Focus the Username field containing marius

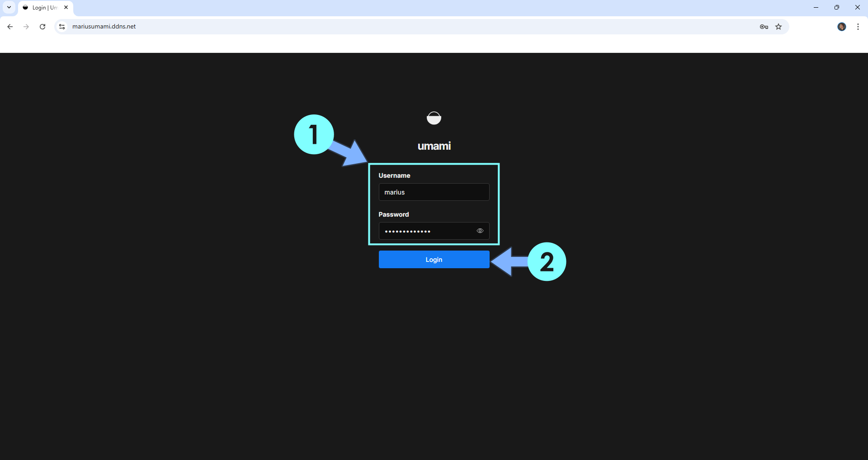point(434,192)
